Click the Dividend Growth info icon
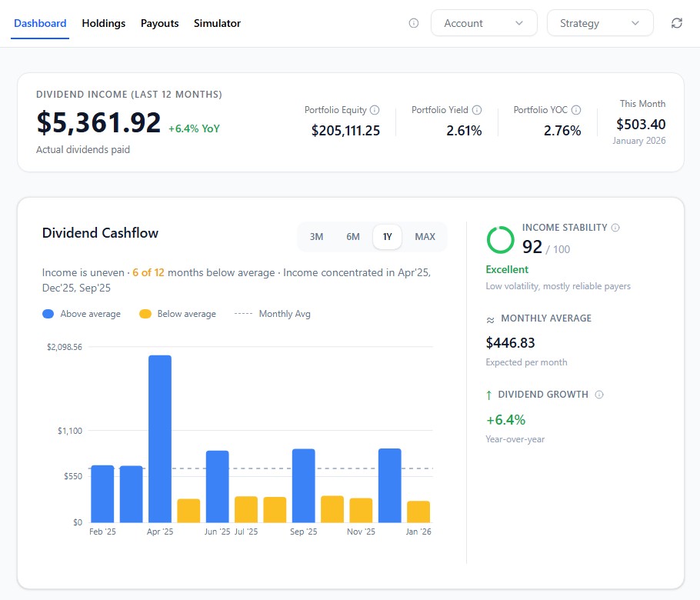This screenshot has height=600, width=700. pyautogui.click(x=599, y=395)
